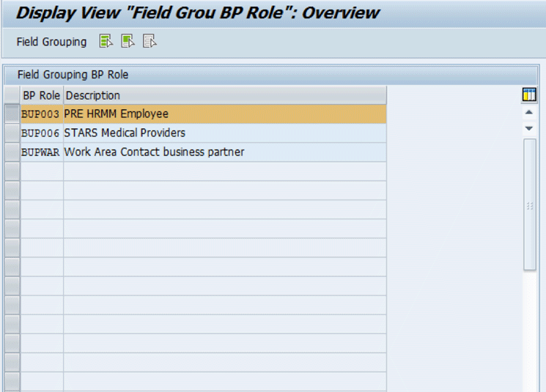Click the table's top-left select-all corner
The width and height of the screenshot is (546, 392).
12,95
